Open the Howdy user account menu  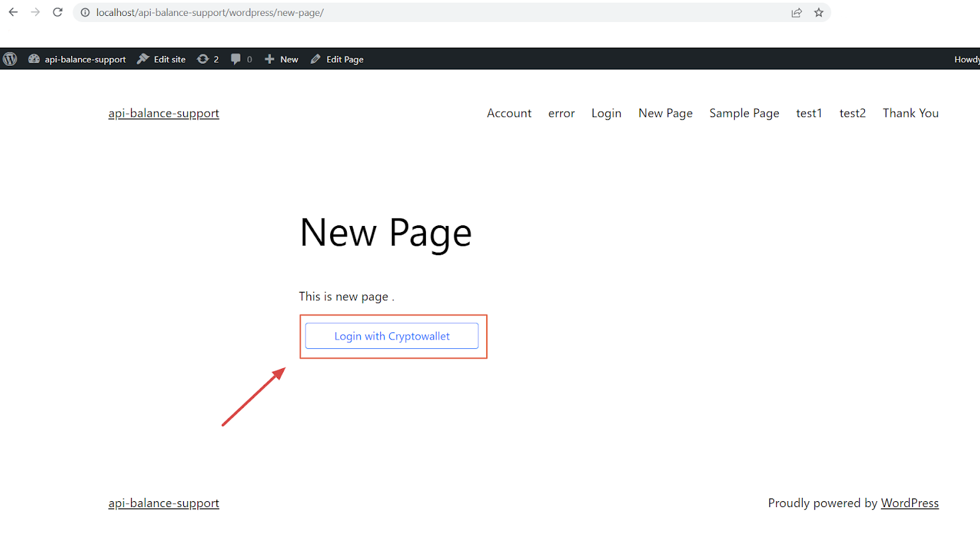(967, 59)
